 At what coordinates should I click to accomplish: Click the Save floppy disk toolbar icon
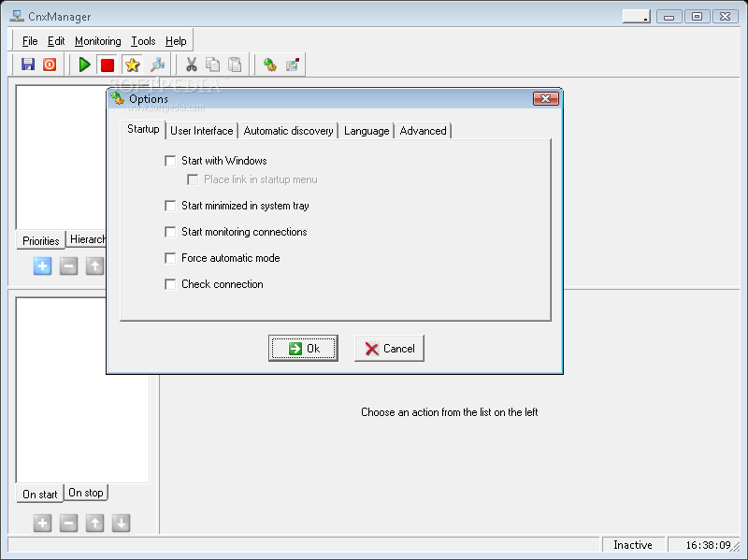click(x=28, y=65)
